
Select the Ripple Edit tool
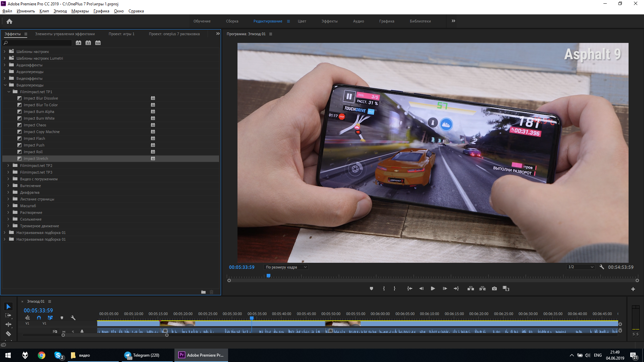[8, 324]
